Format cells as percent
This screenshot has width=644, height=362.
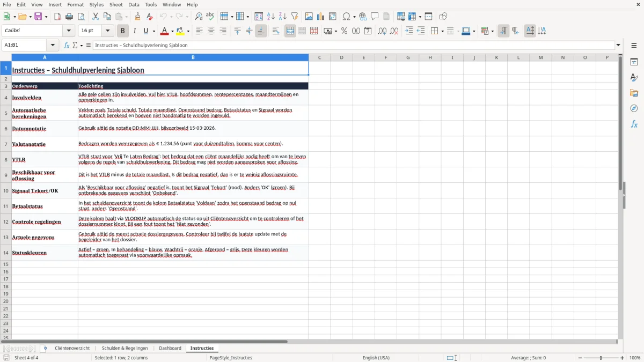click(x=345, y=31)
